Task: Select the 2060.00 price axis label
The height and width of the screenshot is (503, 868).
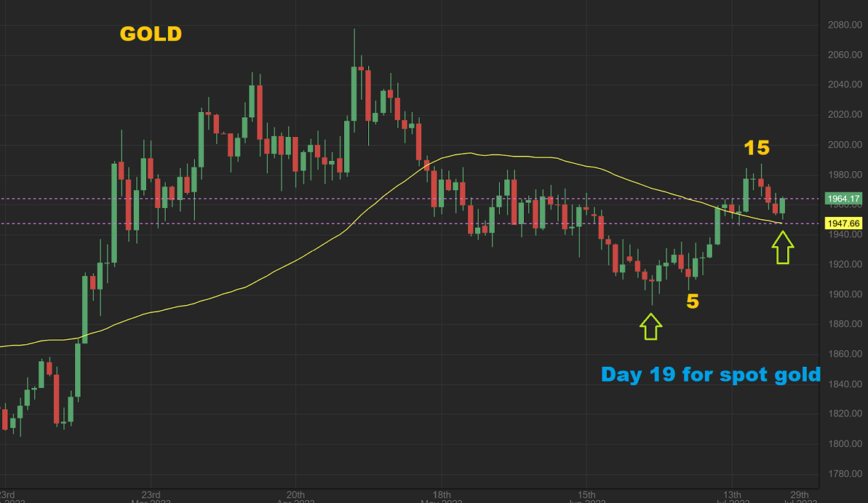Action: [845, 55]
